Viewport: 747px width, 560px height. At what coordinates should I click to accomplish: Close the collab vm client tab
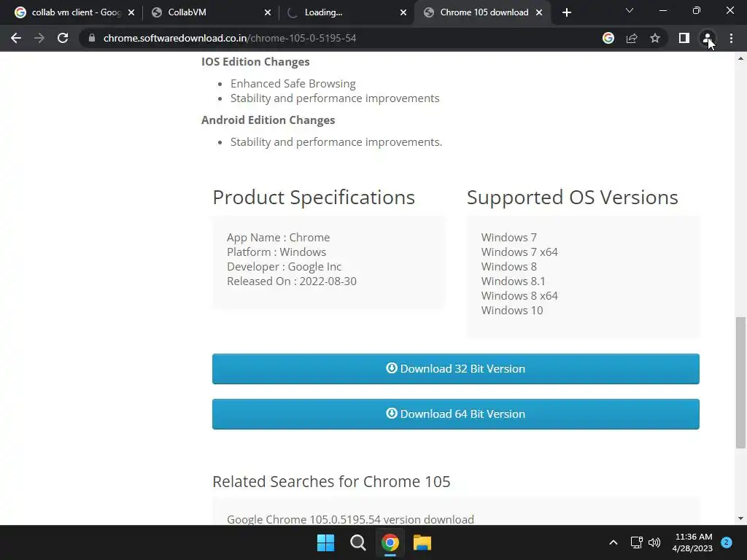click(x=131, y=12)
